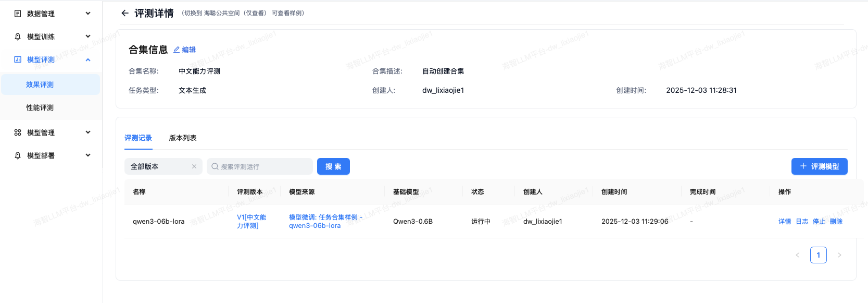868x303 pixels.
Task: Expand the 模型部署 menu chevron
Action: (88, 155)
